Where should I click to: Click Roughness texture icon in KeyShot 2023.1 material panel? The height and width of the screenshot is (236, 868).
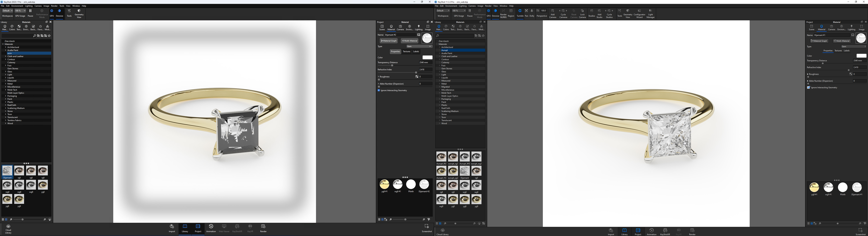click(x=417, y=76)
